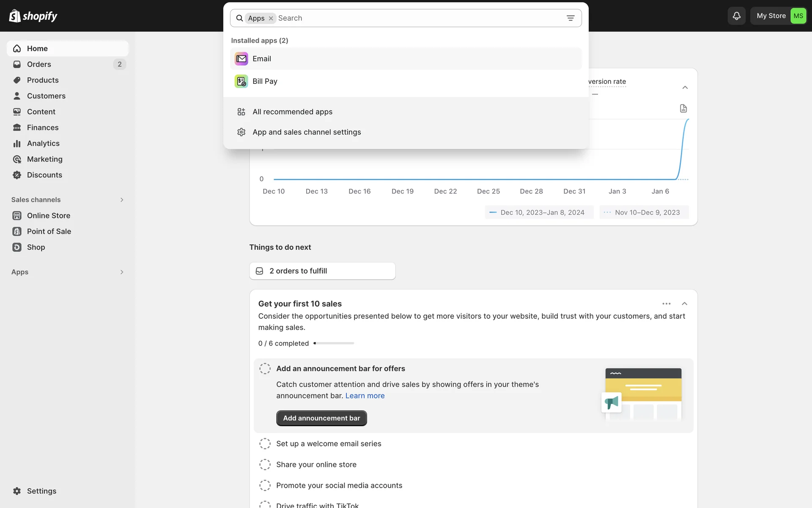Open the Email app icon

[x=241, y=59]
